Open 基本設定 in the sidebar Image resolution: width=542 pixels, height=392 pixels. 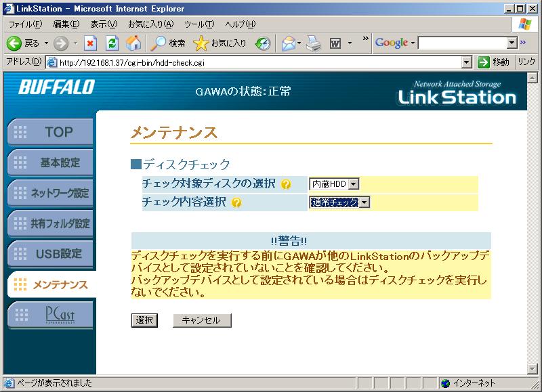(50, 162)
